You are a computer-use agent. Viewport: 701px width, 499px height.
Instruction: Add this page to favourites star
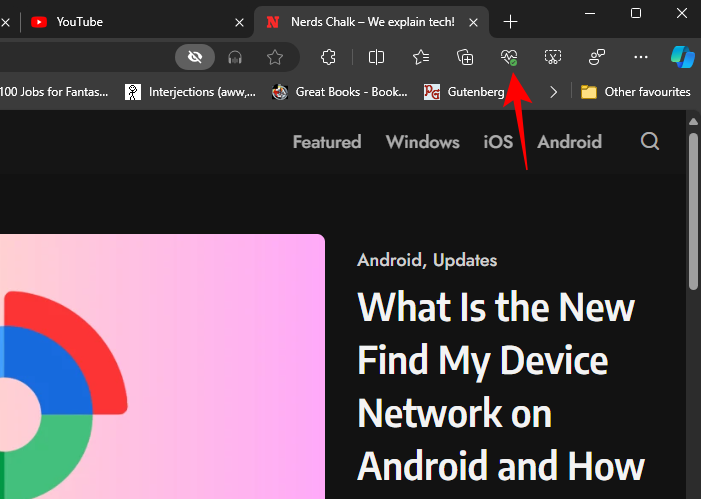tap(274, 57)
